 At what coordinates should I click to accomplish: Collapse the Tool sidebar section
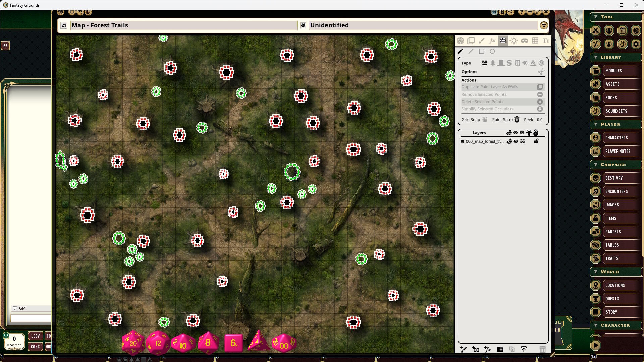[x=596, y=17]
